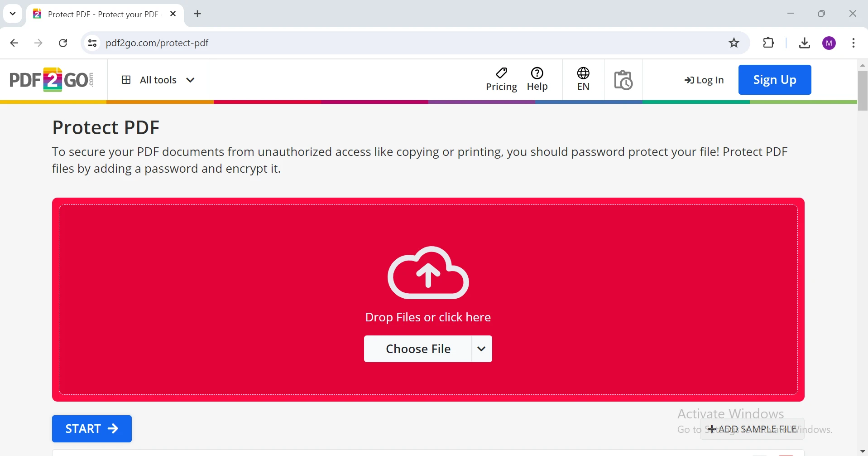Click ADD SAMPLE FILE button

[x=752, y=429]
